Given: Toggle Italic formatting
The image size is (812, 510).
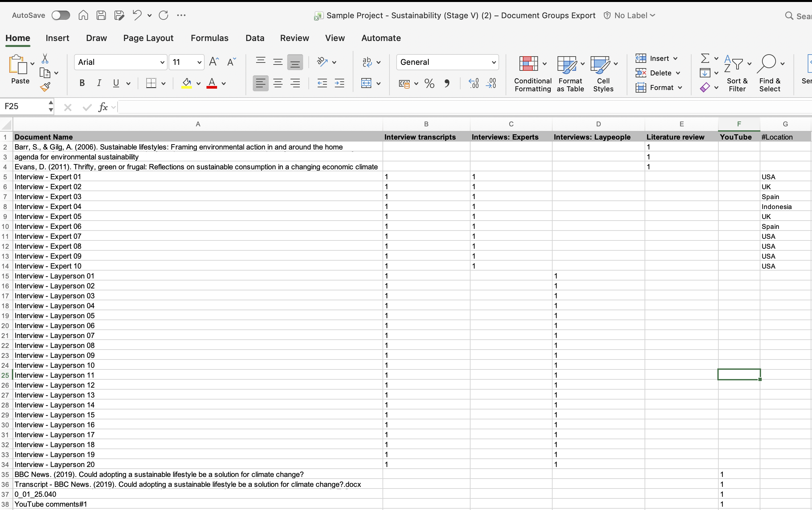Looking at the screenshot, I should click(x=99, y=83).
